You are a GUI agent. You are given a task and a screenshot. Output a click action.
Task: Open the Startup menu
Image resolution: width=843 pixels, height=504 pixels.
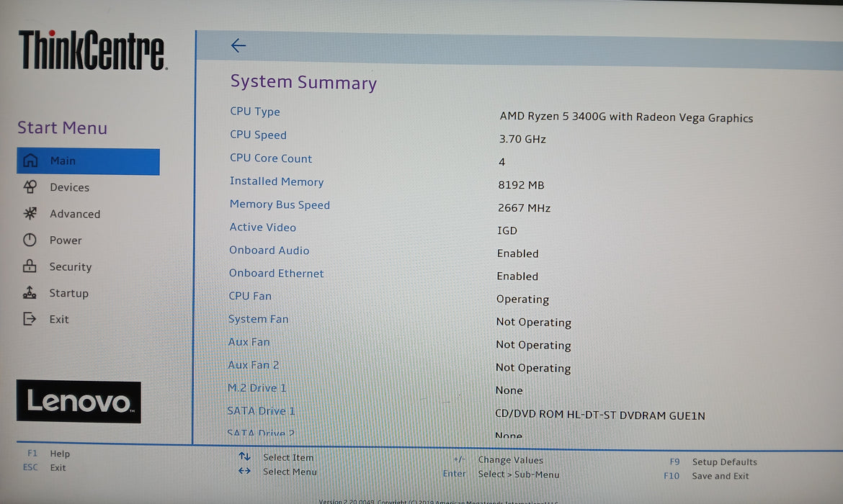[69, 293]
